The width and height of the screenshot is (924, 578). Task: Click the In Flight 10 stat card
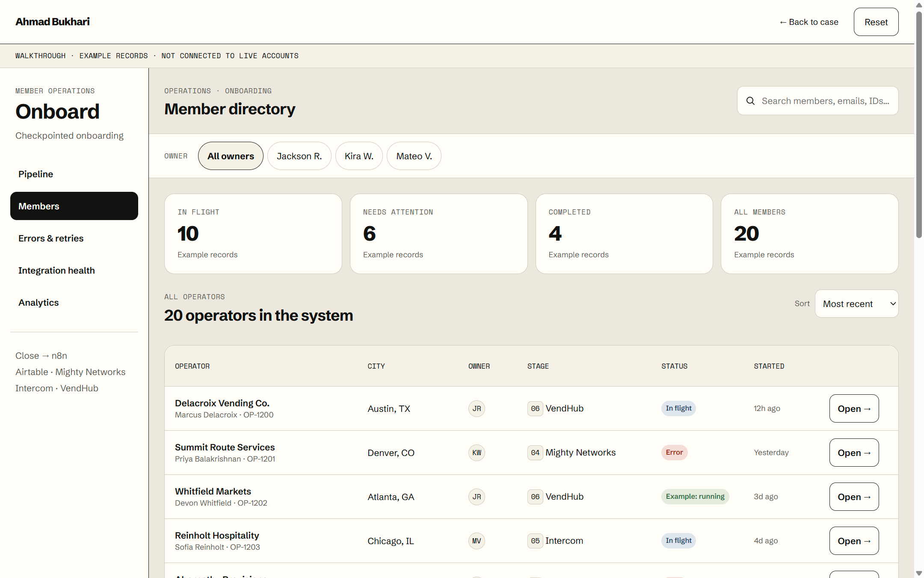coord(253,234)
